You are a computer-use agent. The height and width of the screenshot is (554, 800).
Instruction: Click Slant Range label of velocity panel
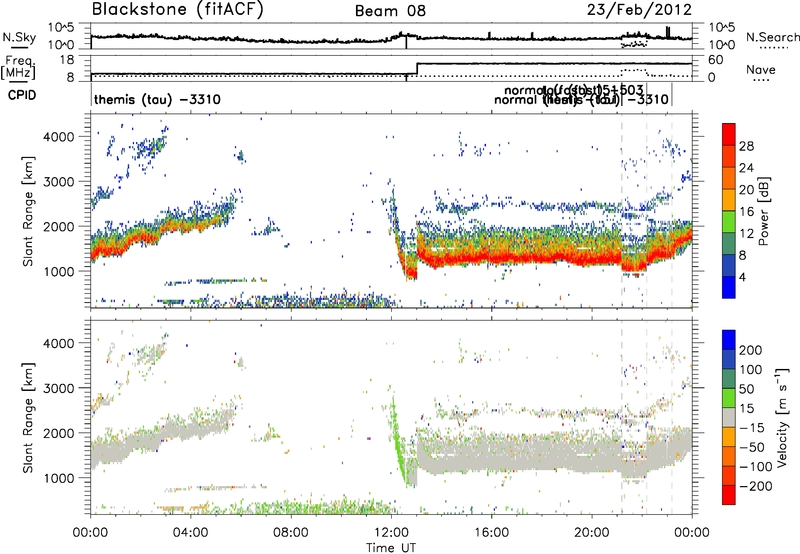[28, 418]
